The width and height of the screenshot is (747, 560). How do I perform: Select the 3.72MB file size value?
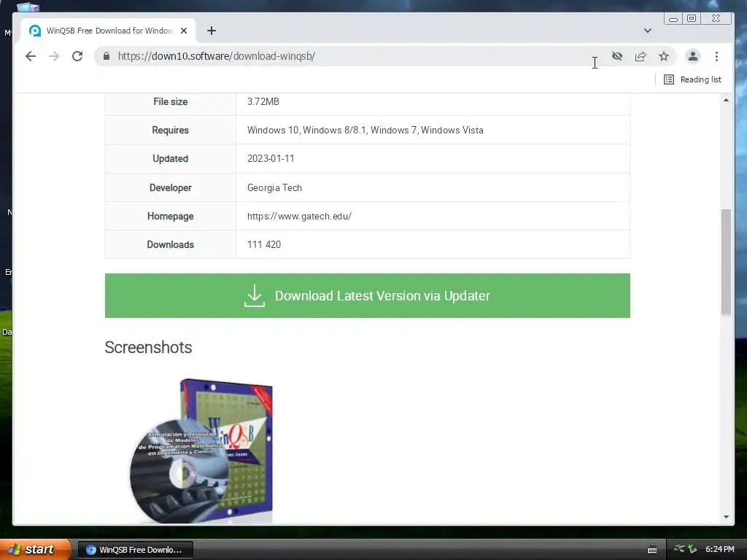pyautogui.click(x=263, y=101)
